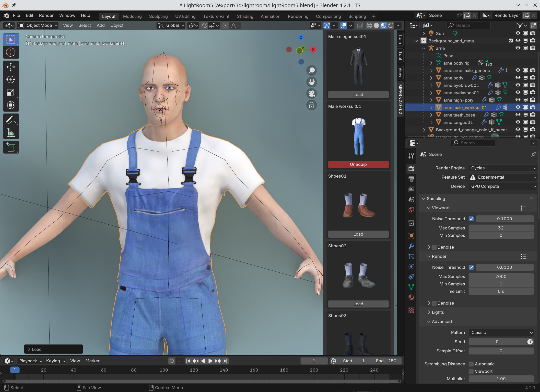Click the Multiplier 1.00 slider
This screenshot has width=540, height=392.
point(501,379)
